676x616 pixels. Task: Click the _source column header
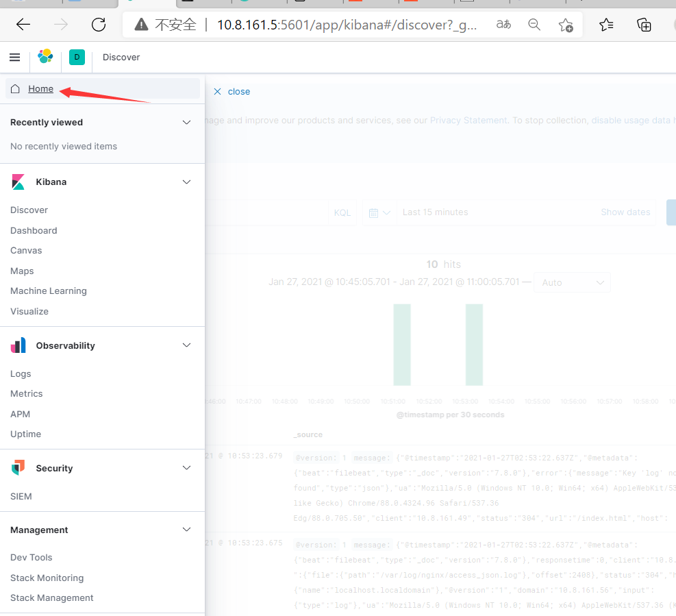(x=308, y=434)
